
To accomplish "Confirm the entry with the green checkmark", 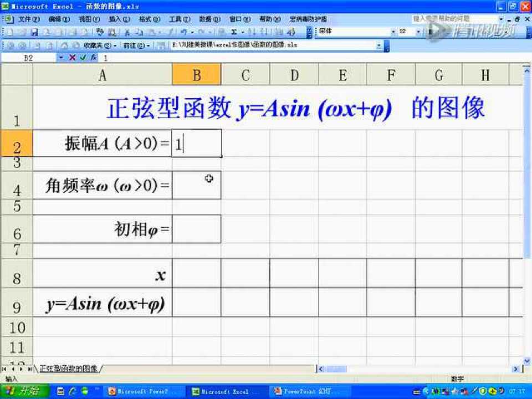I will click(x=82, y=58).
